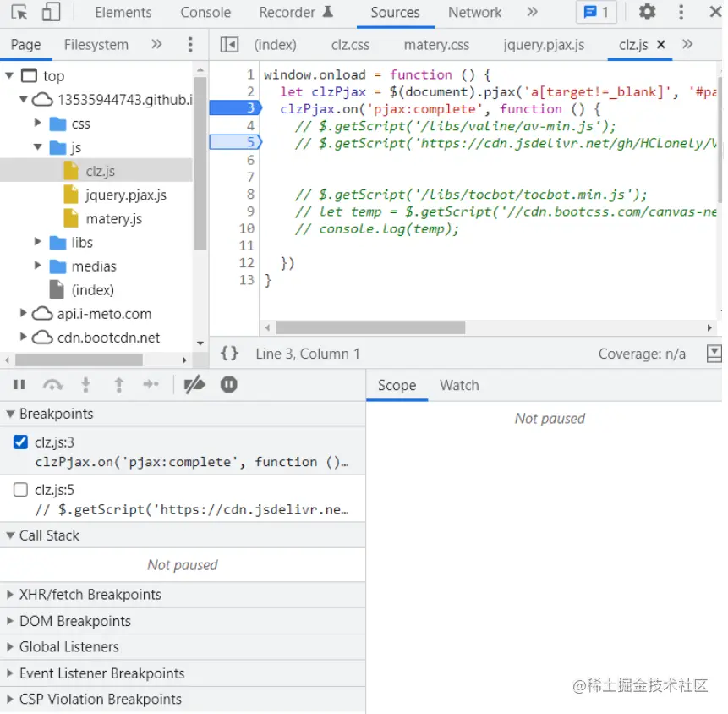
Task: Toggle the disabled breakpoint on line 5
Action: pos(235,142)
